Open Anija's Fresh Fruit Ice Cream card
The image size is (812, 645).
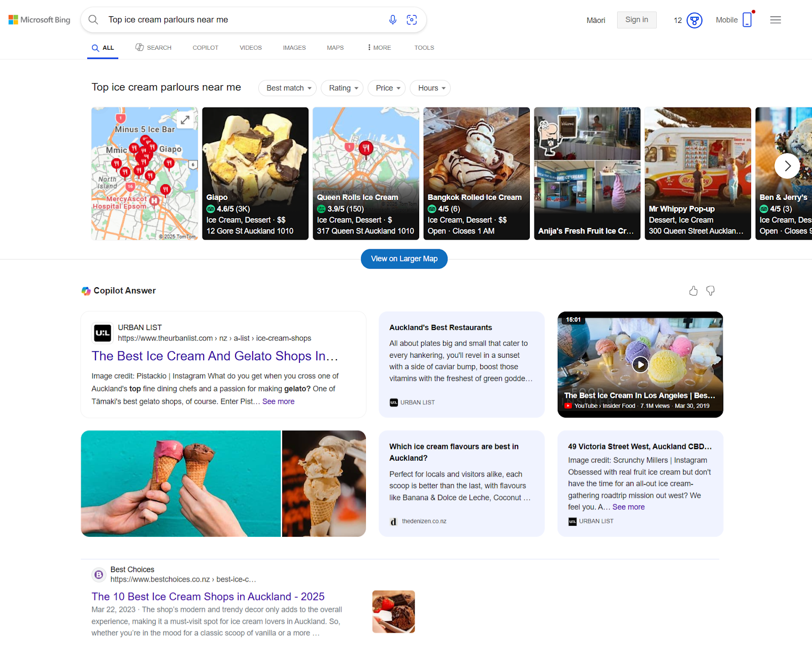587,174
